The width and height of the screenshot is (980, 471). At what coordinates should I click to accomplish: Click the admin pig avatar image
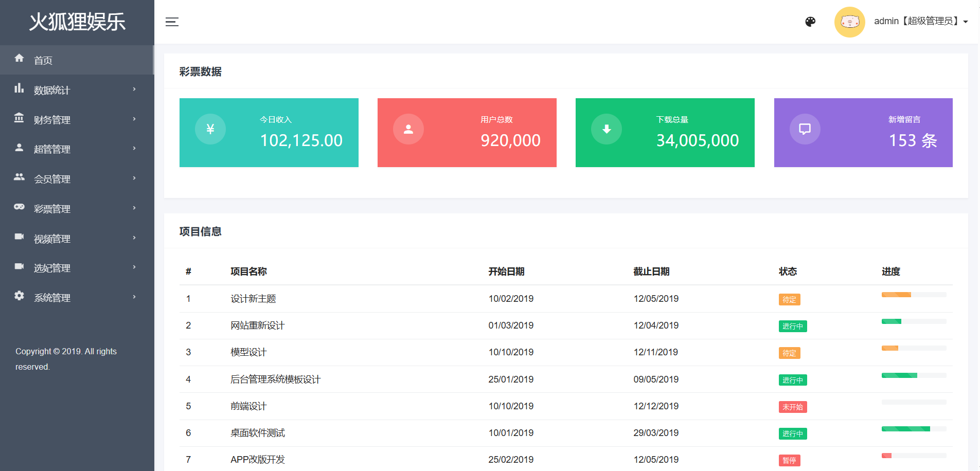tap(849, 22)
